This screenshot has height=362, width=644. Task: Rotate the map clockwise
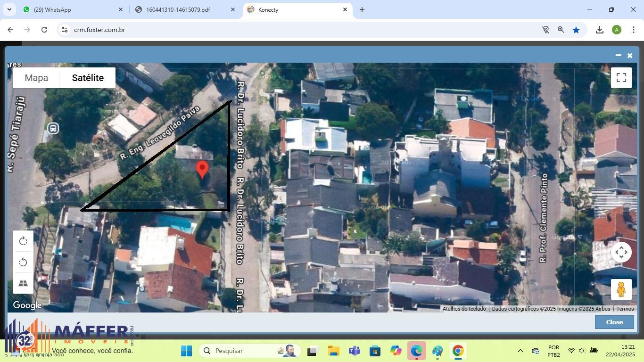pyautogui.click(x=23, y=241)
